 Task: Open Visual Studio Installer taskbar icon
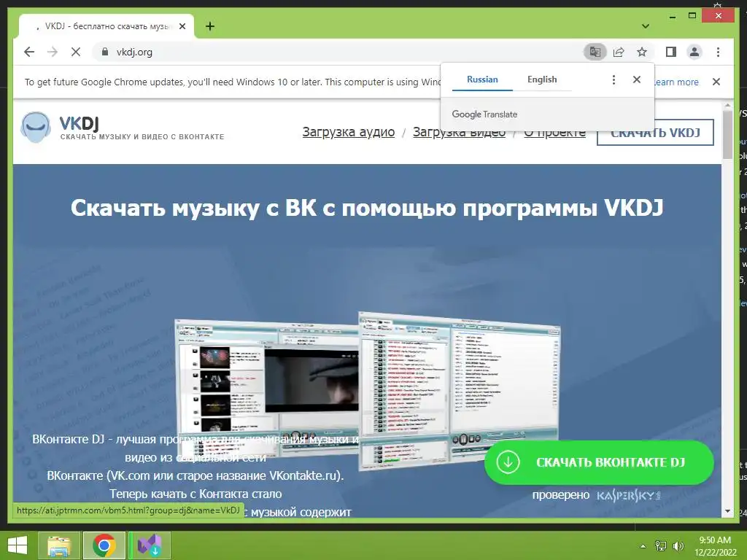coord(150,545)
